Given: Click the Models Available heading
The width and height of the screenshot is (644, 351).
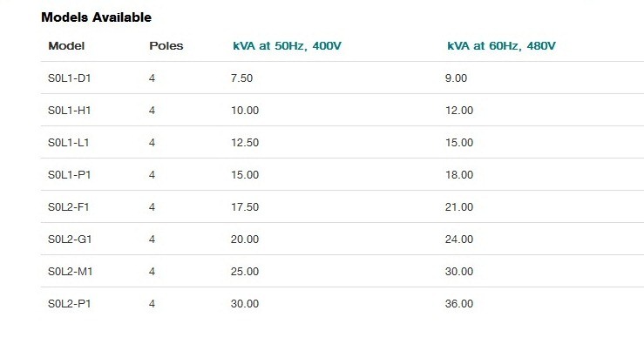Looking at the screenshot, I should (x=97, y=17).
